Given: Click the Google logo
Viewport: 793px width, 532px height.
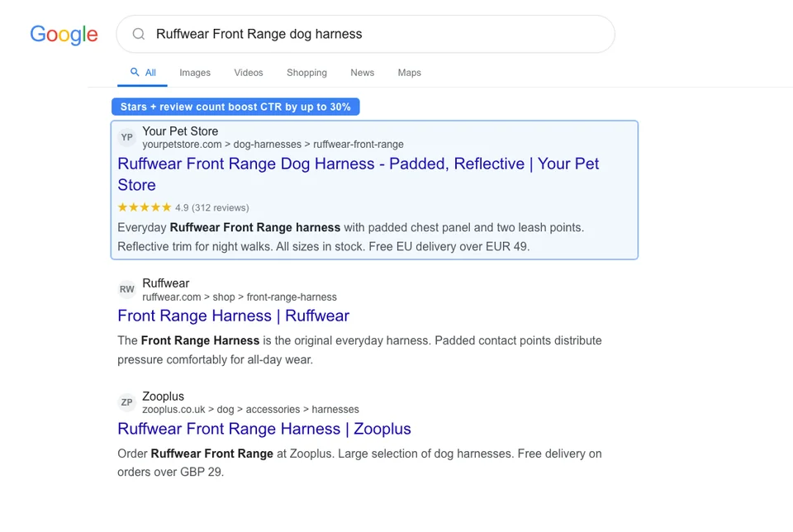Looking at the screenshot, I should point(64,34).
